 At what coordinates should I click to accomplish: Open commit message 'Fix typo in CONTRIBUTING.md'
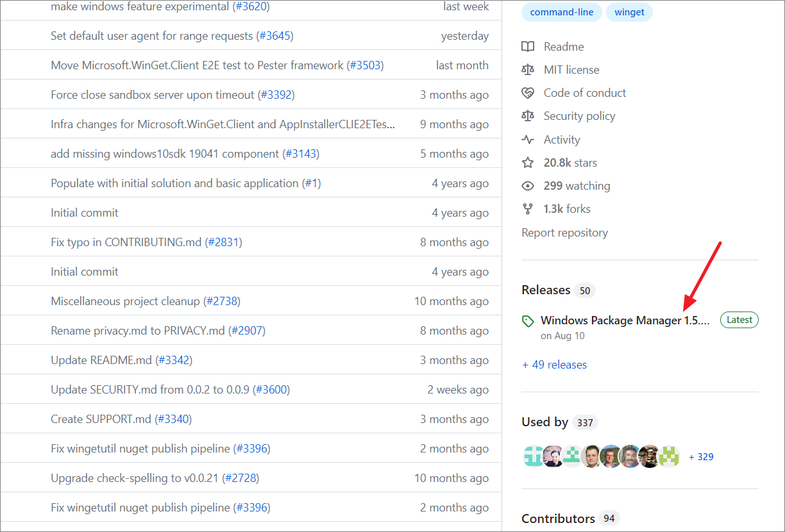pyautogui.click(x=126, y=242)
